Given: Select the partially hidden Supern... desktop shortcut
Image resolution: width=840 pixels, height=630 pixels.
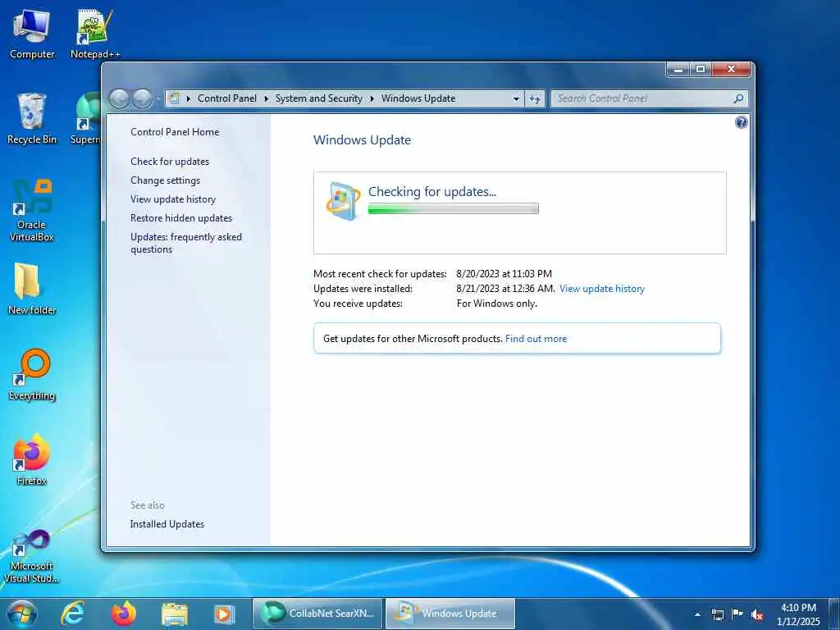Looking at the screenshot, I should [85, 119].
